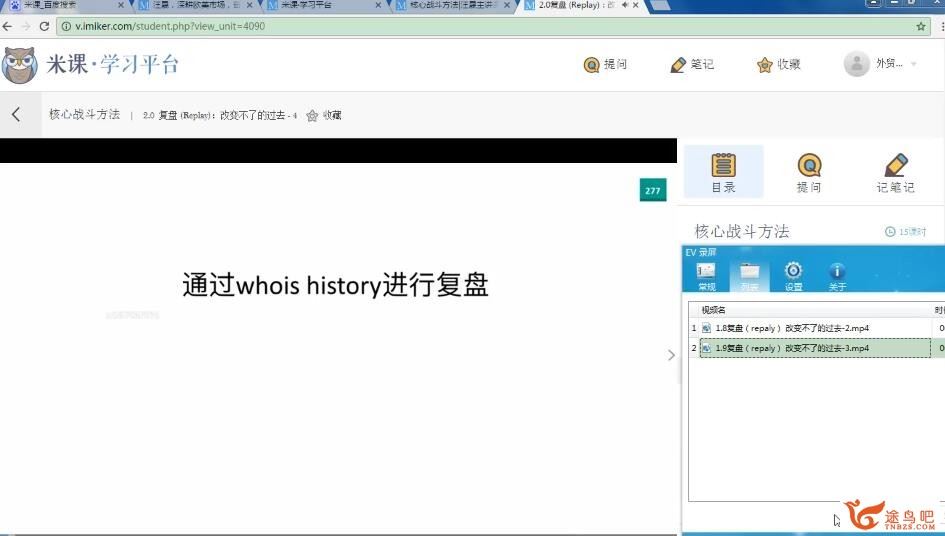
Task: Select the video 1.9复盘 改变不了的过去-3.mp4
Action: tap(815, 348)
